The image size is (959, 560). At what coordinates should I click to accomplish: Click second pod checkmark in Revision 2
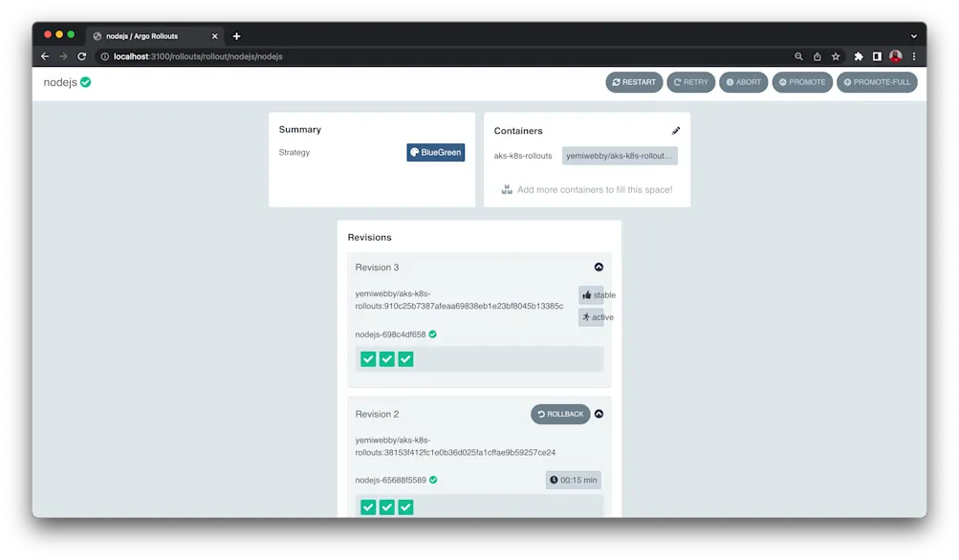coord(387,506)
